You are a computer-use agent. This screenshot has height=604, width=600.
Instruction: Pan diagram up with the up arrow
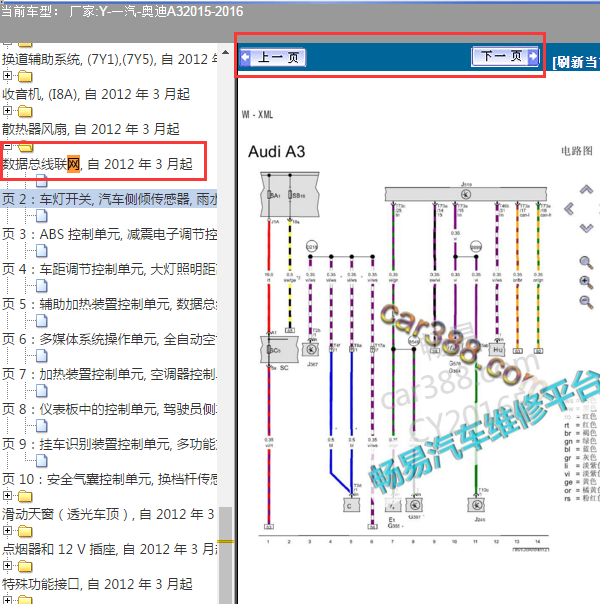tap(586, 189)
